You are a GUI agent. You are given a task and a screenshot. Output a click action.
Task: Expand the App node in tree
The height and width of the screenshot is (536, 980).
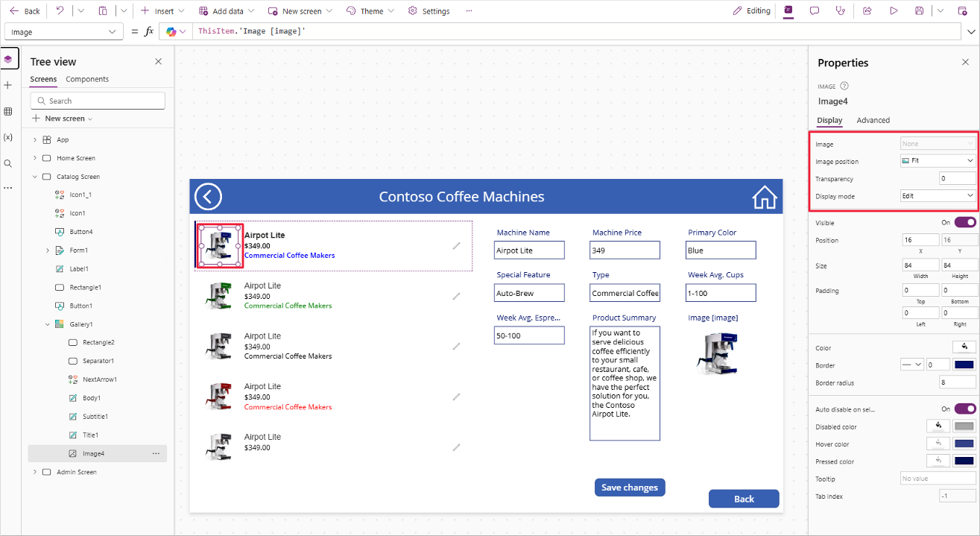coord(34,139)
